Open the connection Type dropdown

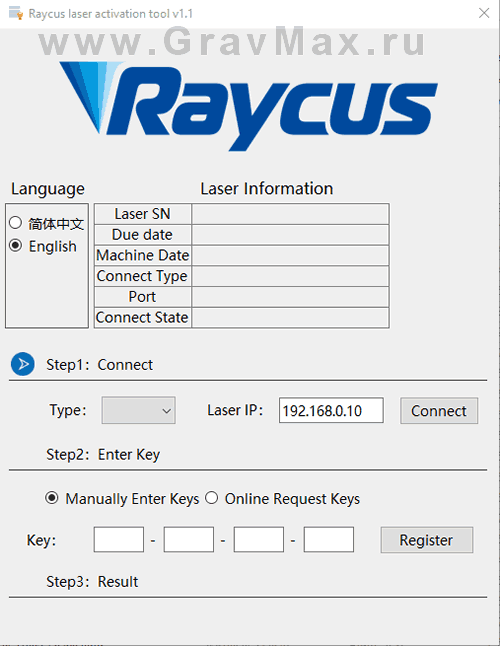click(138, 410)
